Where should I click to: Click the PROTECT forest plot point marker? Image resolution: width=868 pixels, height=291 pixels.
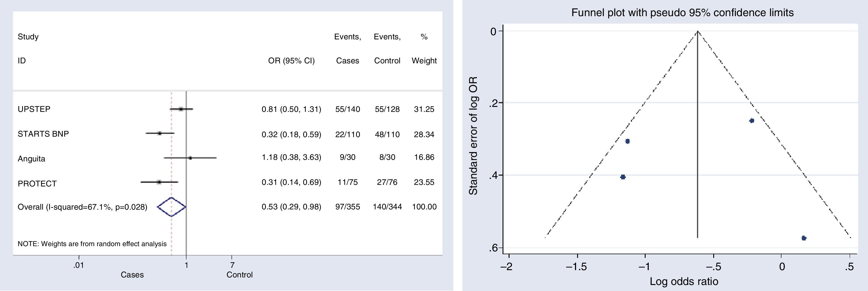pyautogui.click(x=159, y=182)
